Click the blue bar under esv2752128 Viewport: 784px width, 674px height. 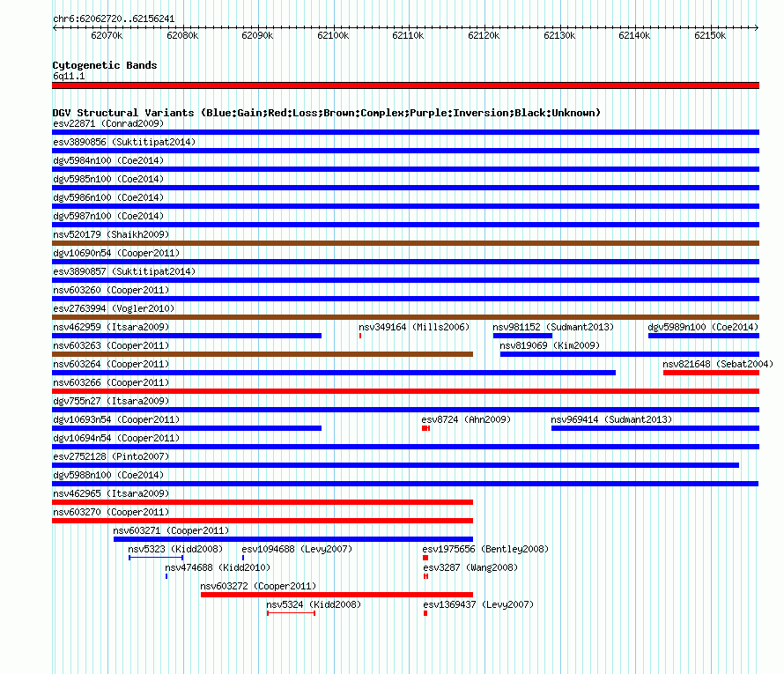click(x=396, y=465)
